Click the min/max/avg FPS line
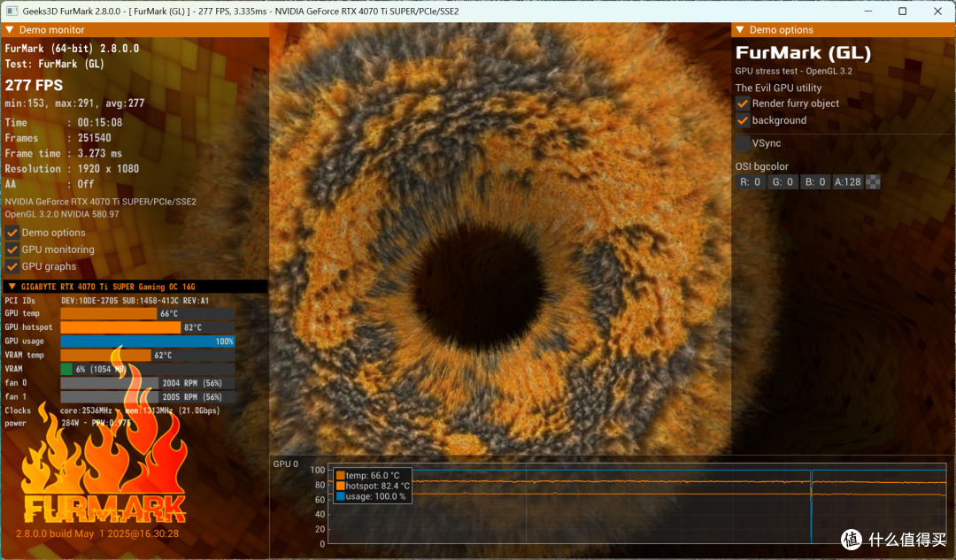Image resolution: width=956 pixels, height=560 pixels. coord(75,104)
